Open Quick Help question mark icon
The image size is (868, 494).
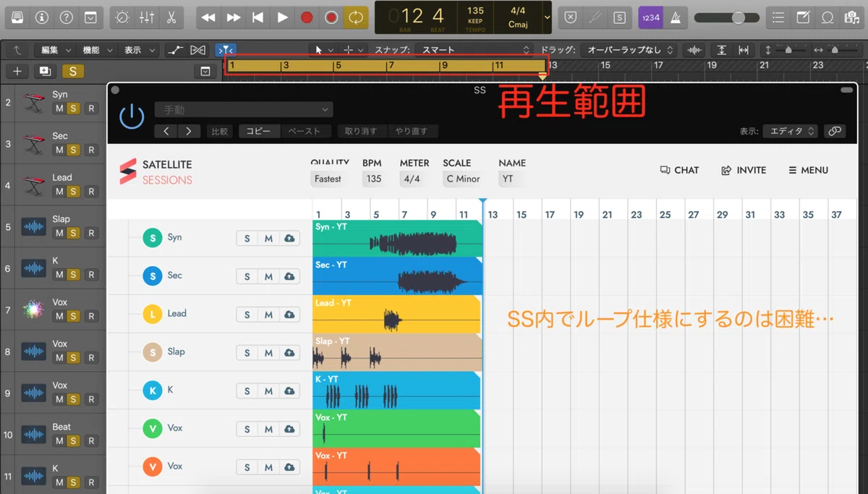tap(66, 17)
